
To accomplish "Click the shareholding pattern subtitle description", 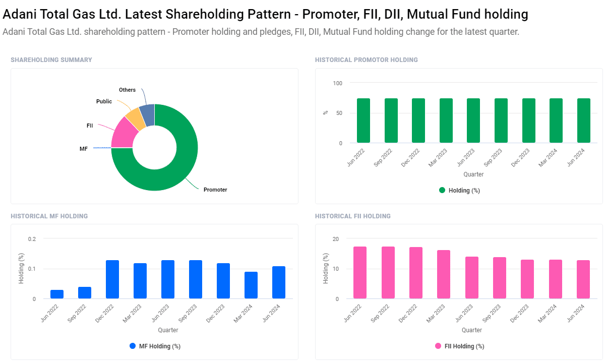I will click(x=261, y=32).
